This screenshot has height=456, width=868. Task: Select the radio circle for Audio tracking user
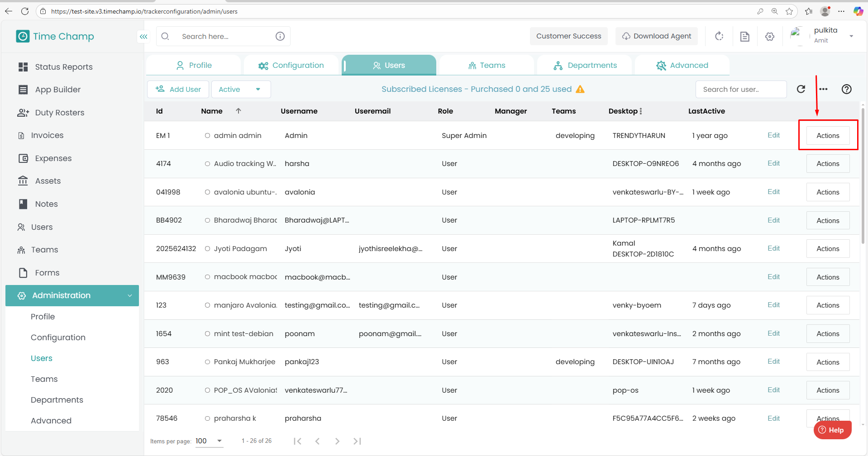(207, 164)
